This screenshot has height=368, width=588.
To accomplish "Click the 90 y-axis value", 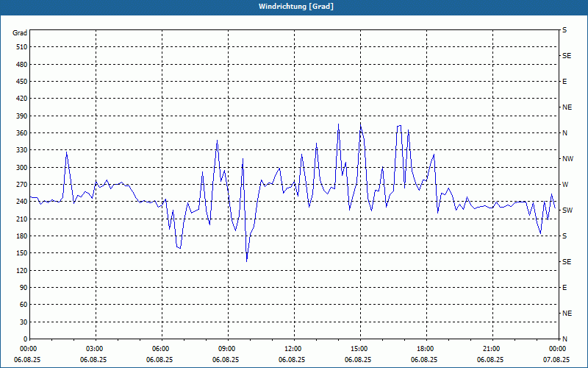I will click(24, 288).
